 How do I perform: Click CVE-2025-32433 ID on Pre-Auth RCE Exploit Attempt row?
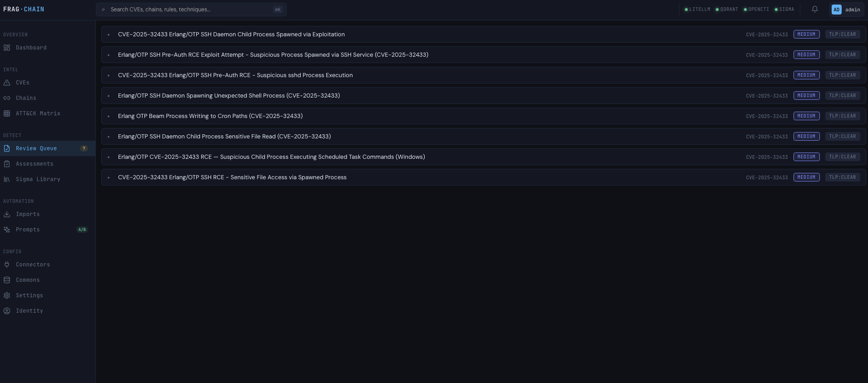(767, 55)
